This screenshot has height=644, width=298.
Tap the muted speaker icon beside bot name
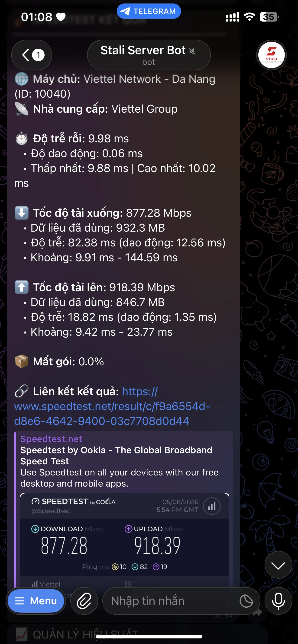click(x=192, y=51)
